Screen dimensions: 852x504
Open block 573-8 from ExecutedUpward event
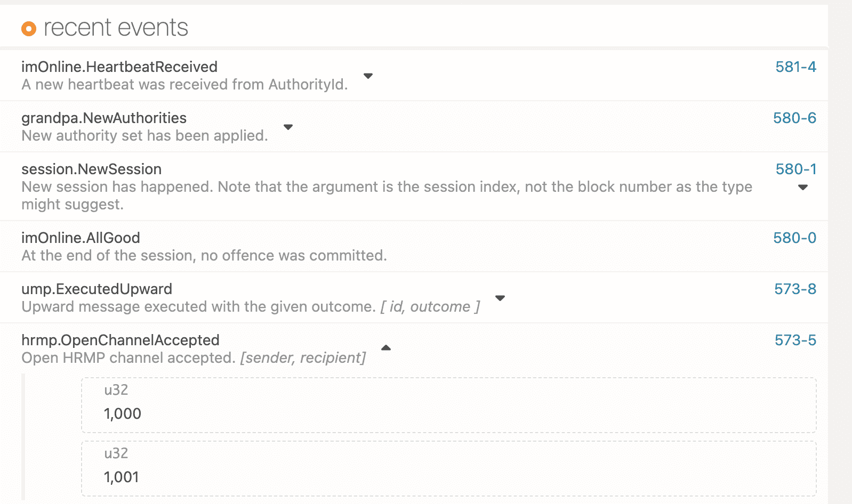pyautogui.click(x=795, y=289)
